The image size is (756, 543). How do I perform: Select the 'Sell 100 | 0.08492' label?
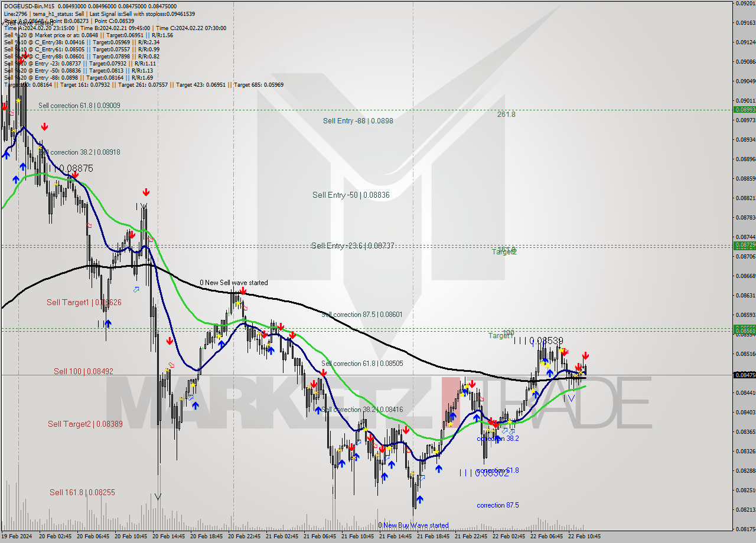tap(83, 372)
